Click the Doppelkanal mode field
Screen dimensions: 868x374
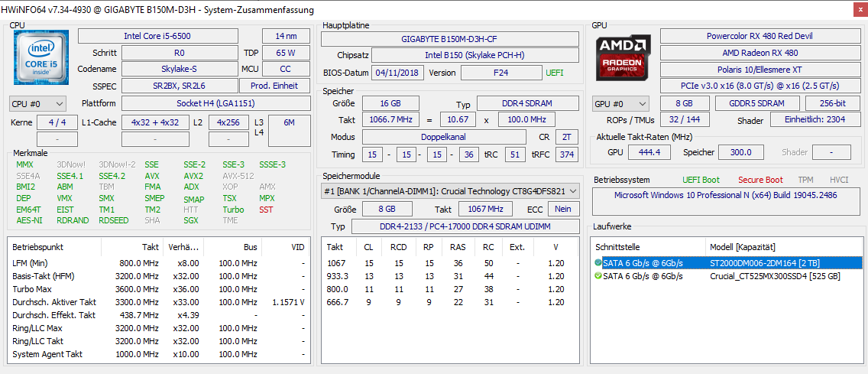click(x=444, y=137)
